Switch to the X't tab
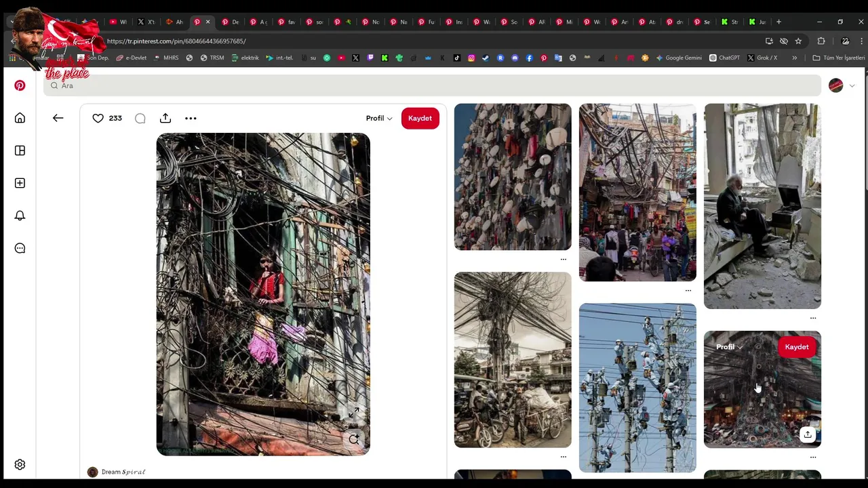Image resolution: width=868 pixels, height=488 pixels. pos(146,22)
